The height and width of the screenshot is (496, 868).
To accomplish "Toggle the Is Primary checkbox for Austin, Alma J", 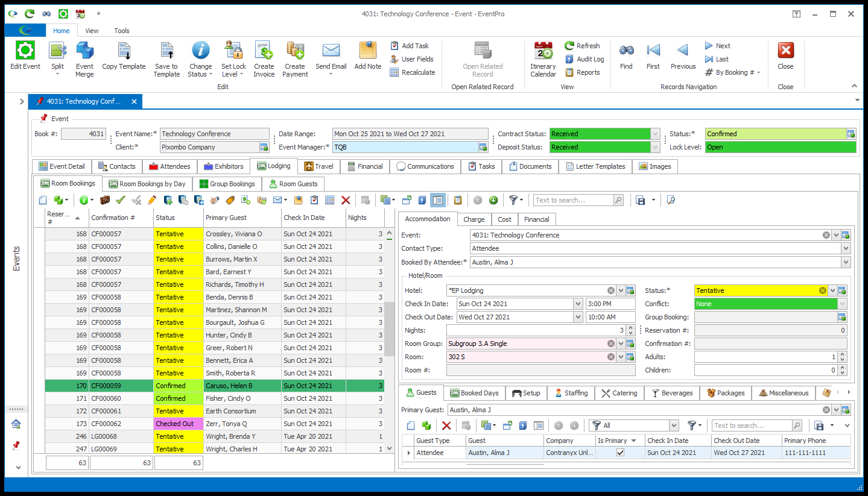I will point(620,453).
